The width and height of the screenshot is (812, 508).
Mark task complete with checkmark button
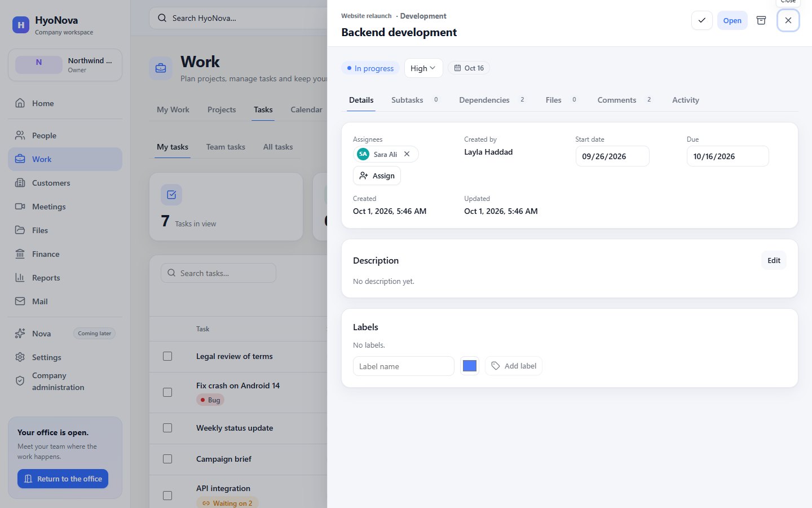coord(702,20)
